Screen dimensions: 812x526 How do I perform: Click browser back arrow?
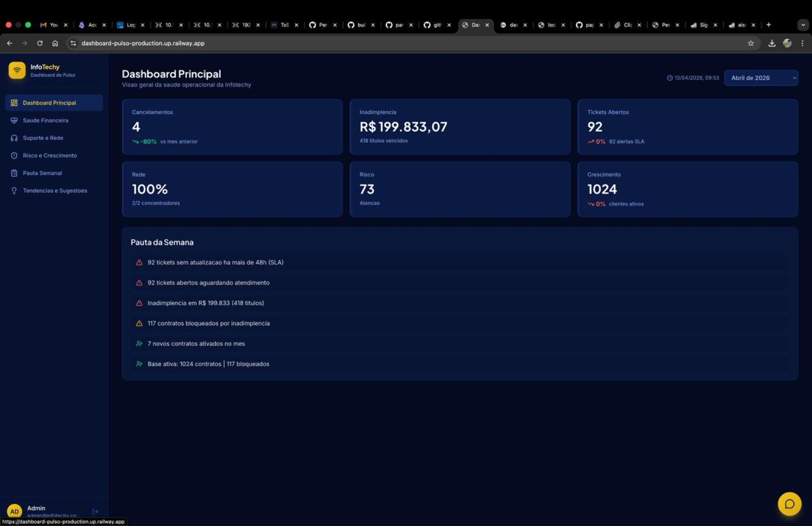tap(9, 43)
